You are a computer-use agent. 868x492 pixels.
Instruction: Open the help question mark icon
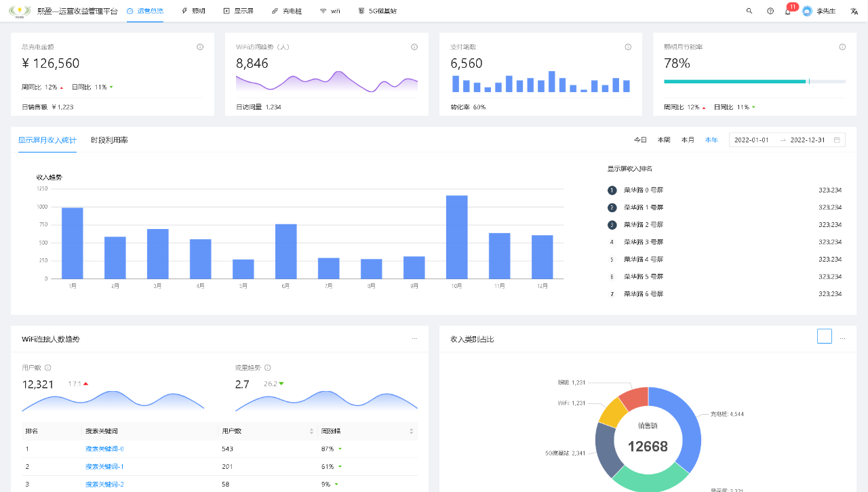tap(770, 11)
